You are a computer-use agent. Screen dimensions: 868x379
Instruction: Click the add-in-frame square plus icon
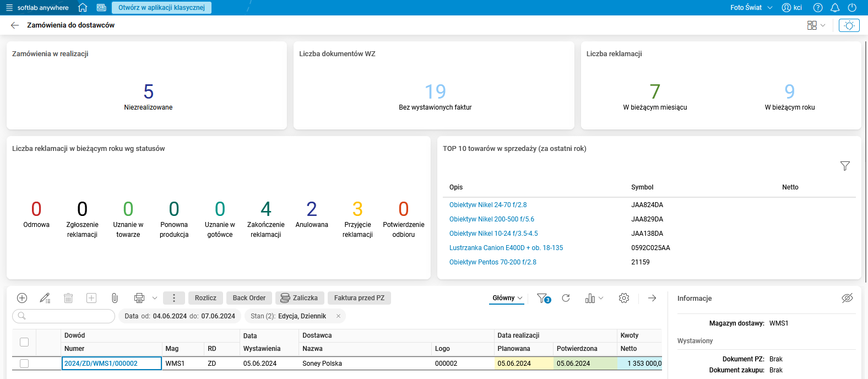coord(91,298)
